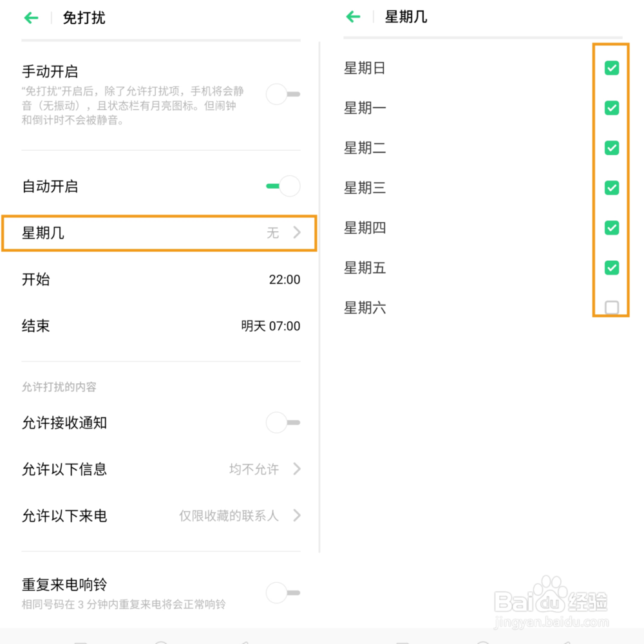Uncheck the 星期三 checkbox

tap(612, 188)
